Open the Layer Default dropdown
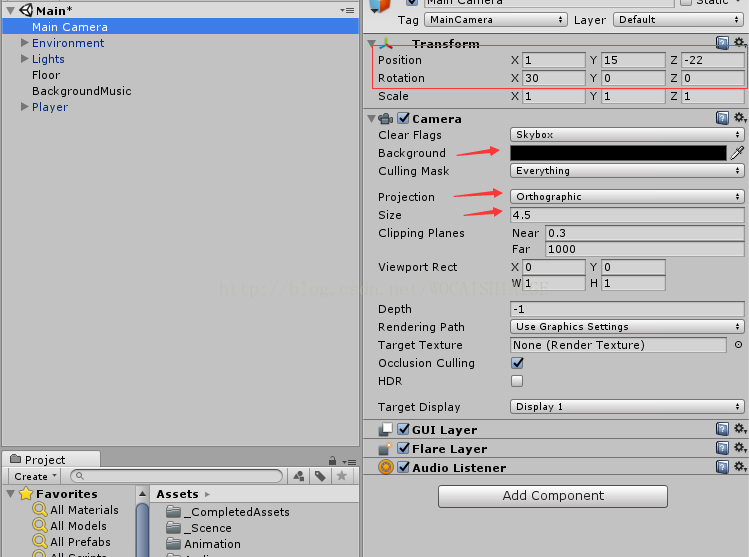Image resolution: width=749 pixels, height=557 pixels. tap(678, 20)
